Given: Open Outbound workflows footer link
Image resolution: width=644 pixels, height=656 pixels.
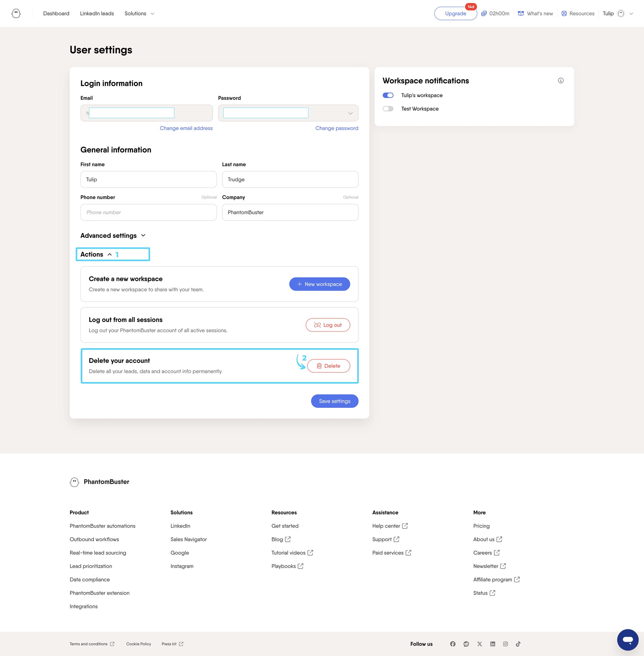Looking at the screenshot, I should [94, 539].
